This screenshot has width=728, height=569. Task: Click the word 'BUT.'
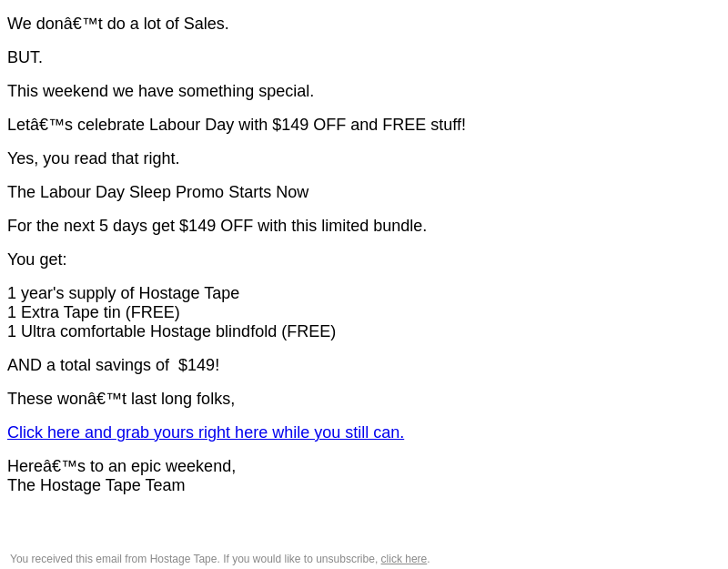click(25, 57)
